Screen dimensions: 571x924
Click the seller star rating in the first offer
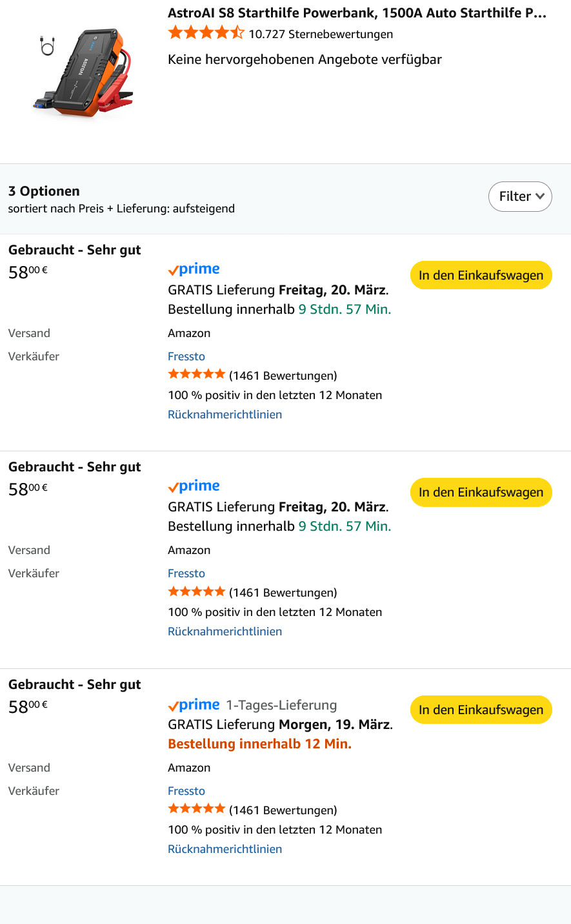tap(196, 375)
